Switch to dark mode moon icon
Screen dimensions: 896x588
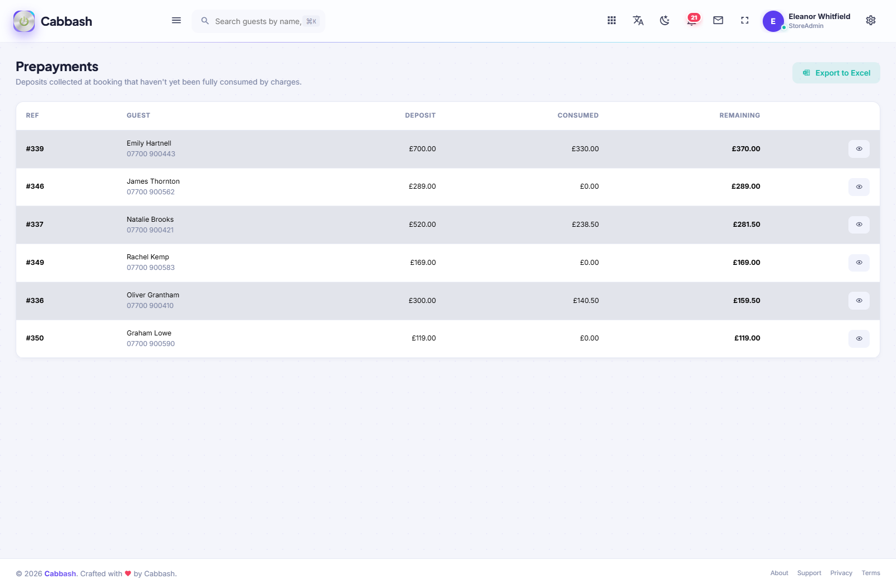click(665, 21)
